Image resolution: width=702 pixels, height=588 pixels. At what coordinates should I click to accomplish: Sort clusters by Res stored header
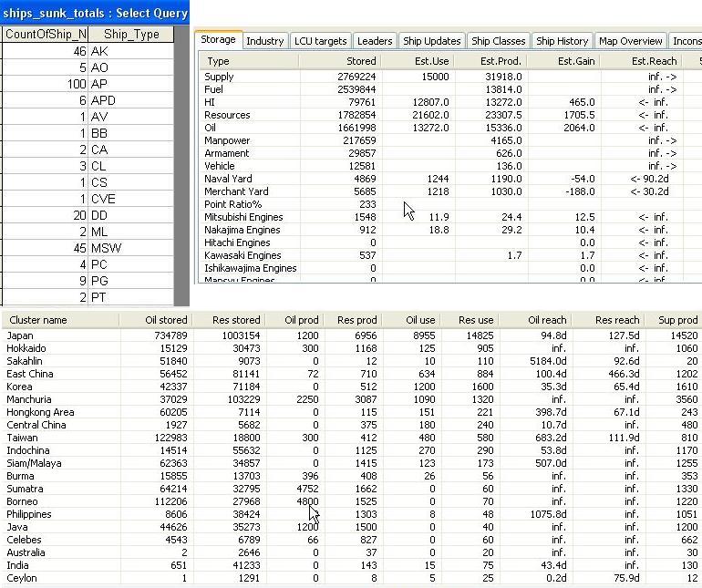pos(229,320)
